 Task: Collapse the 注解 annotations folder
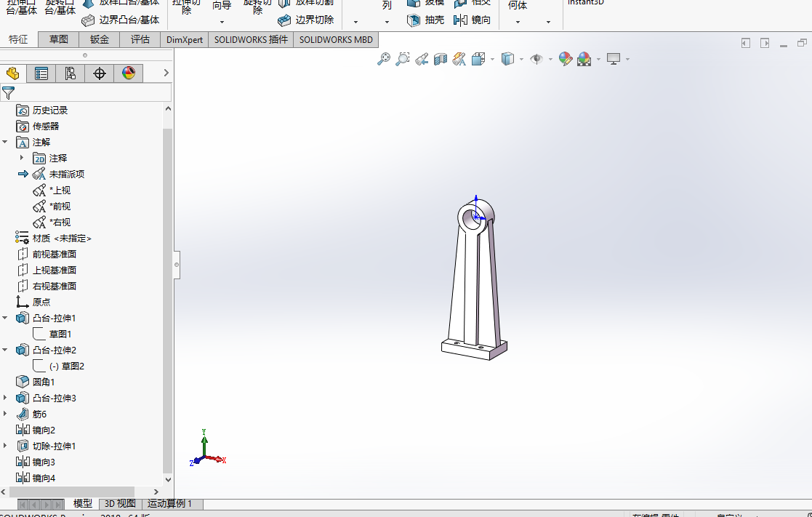[x=6, y=143]
